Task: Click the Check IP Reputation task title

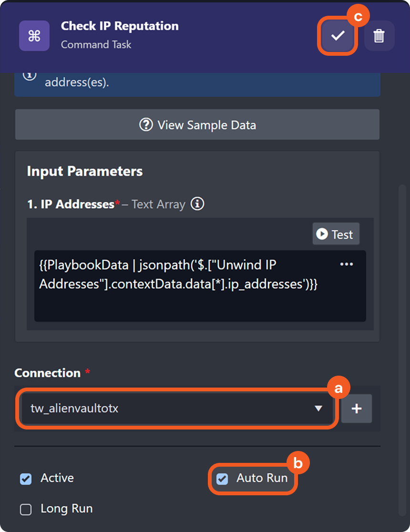Action: pos(120,26)
